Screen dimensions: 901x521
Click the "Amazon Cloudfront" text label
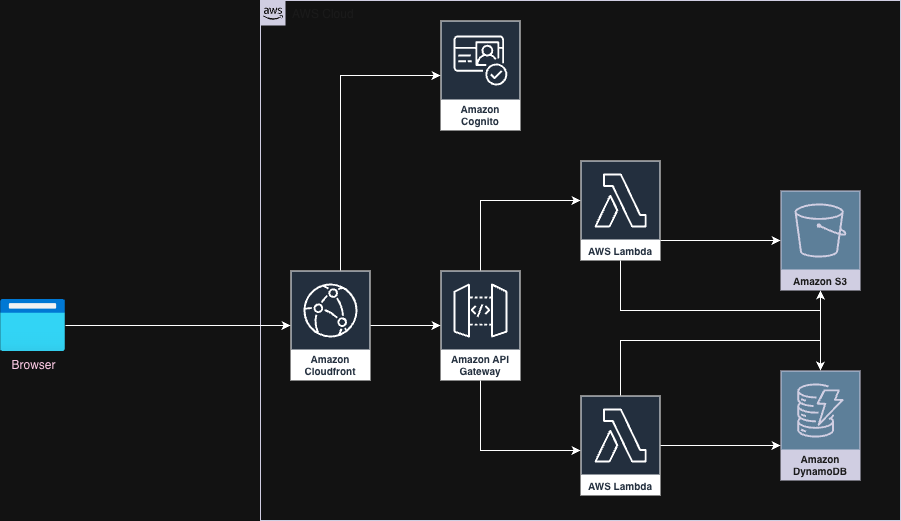(330, 365)
